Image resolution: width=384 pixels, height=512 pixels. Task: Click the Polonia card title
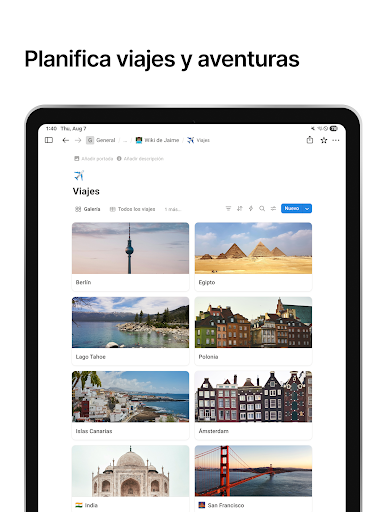(x=208, y=357)
